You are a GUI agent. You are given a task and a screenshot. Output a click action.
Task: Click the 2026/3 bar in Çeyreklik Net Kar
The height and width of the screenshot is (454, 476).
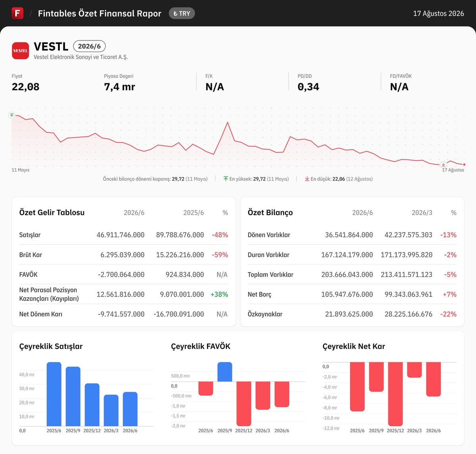(x=415, y=370)
